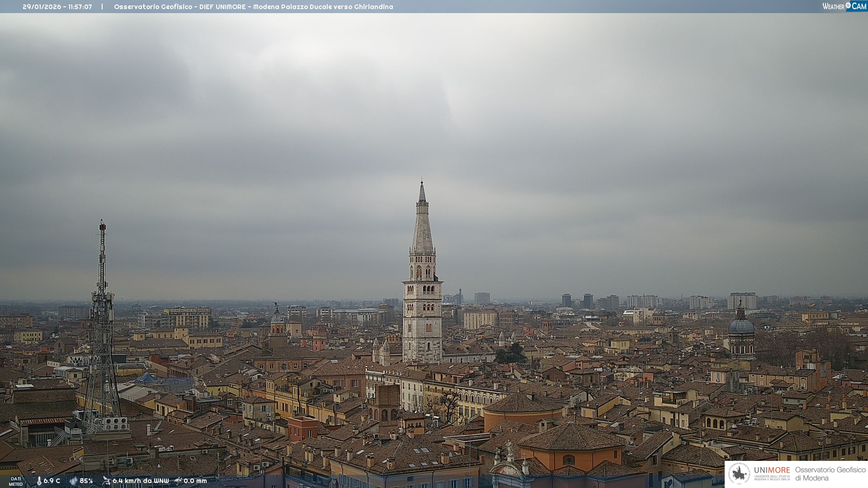Click the UNIMORE wordmark text
Viewport: 868px width, 488px height.
(772, 470)
